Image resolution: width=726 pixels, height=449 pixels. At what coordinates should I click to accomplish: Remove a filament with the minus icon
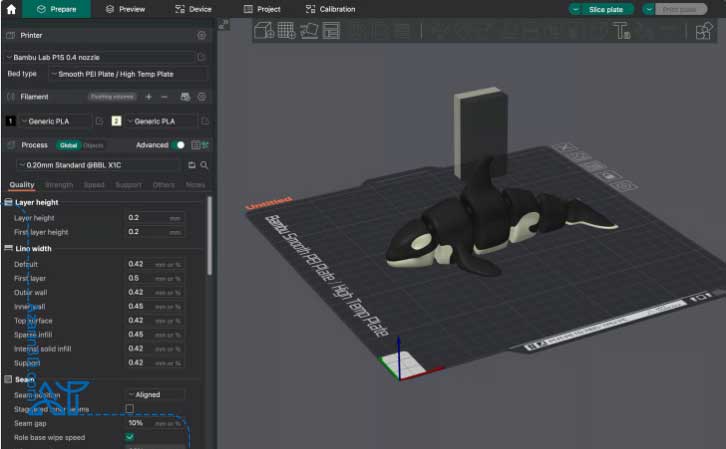(x=164, y=97)
